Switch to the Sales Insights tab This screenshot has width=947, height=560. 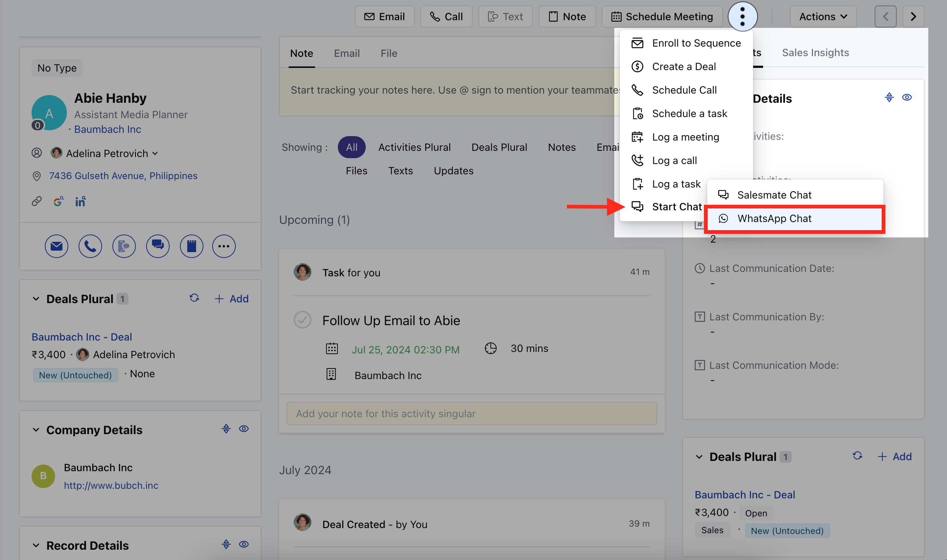(815, 52)
